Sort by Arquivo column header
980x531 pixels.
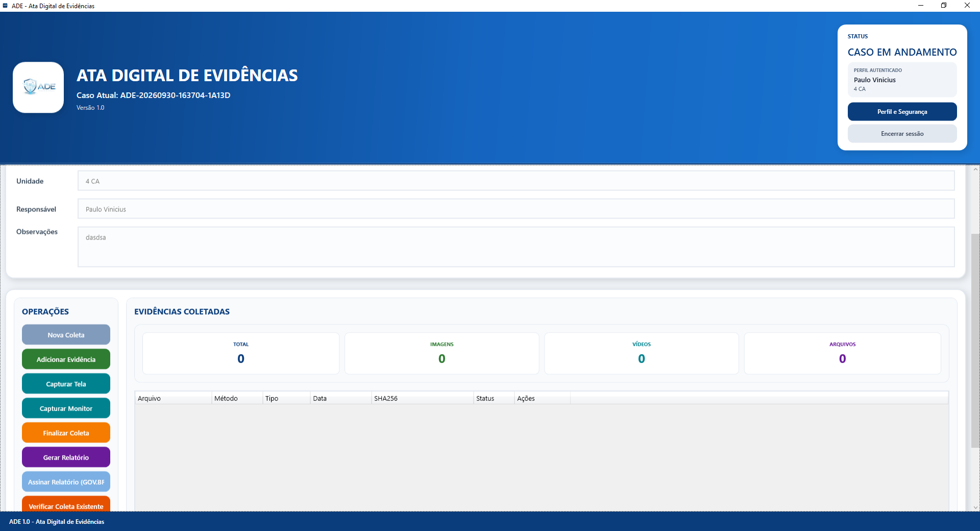pos(174,398)
